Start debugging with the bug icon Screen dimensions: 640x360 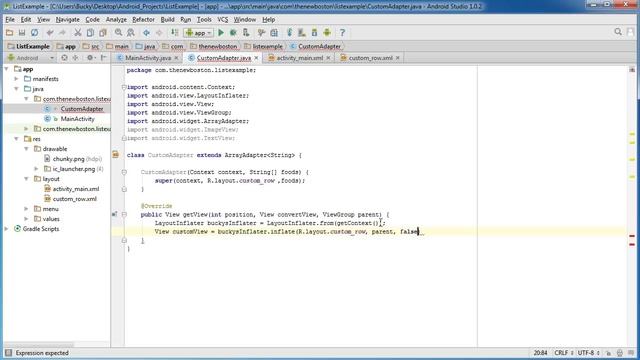233,33
